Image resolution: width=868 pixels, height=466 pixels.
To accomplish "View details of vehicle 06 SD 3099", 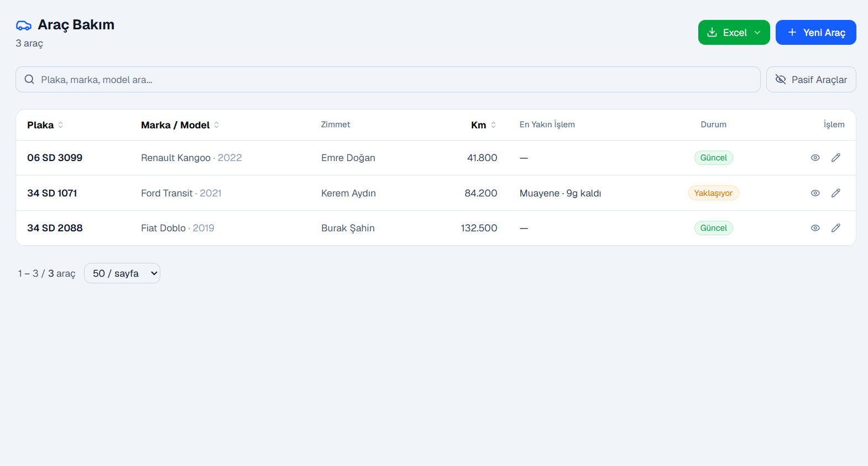I will [815, 158].
